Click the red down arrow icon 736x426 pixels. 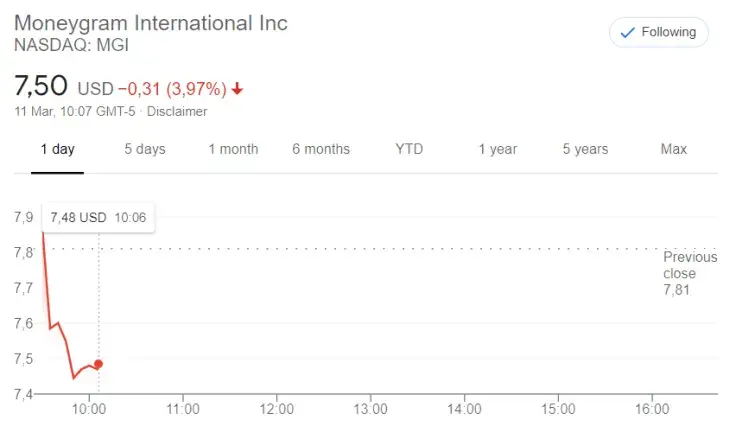click(x=237, y=89)
